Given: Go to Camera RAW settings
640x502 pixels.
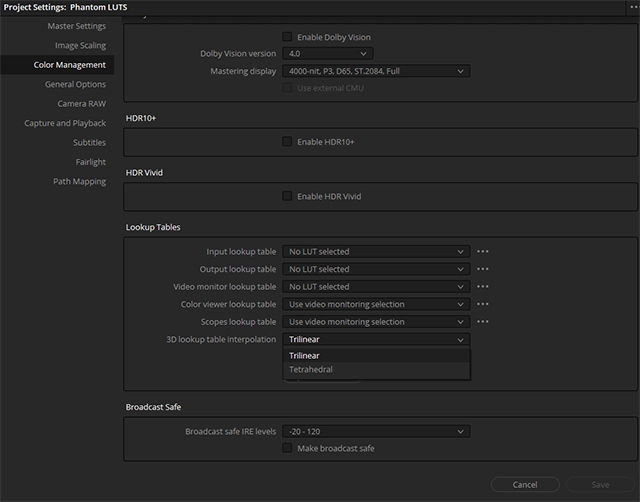Looking at the screenshot, I should coord(81,104).
